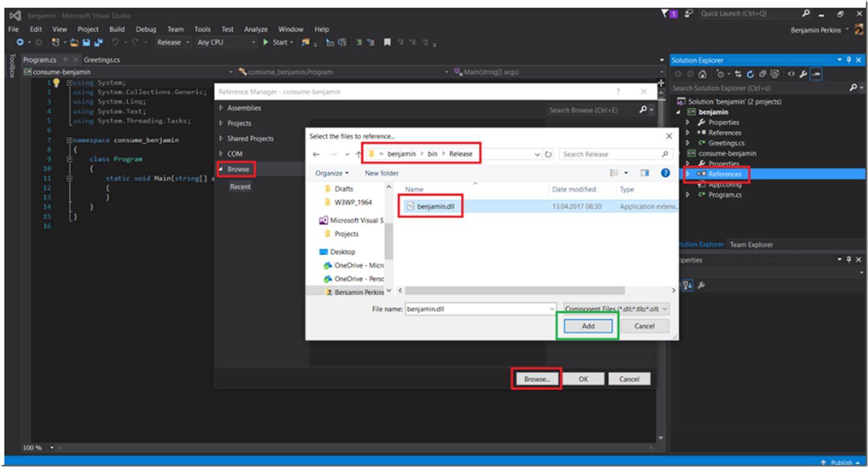Click the Save All toolbar icon
Image resolution: width=868 pixels, height=467 pixels.
tap(98, 42)
